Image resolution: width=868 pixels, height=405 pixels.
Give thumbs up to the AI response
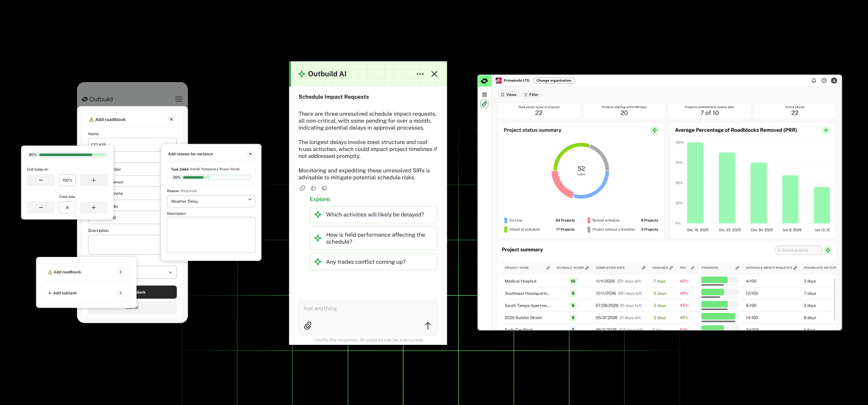click(314, 188)
